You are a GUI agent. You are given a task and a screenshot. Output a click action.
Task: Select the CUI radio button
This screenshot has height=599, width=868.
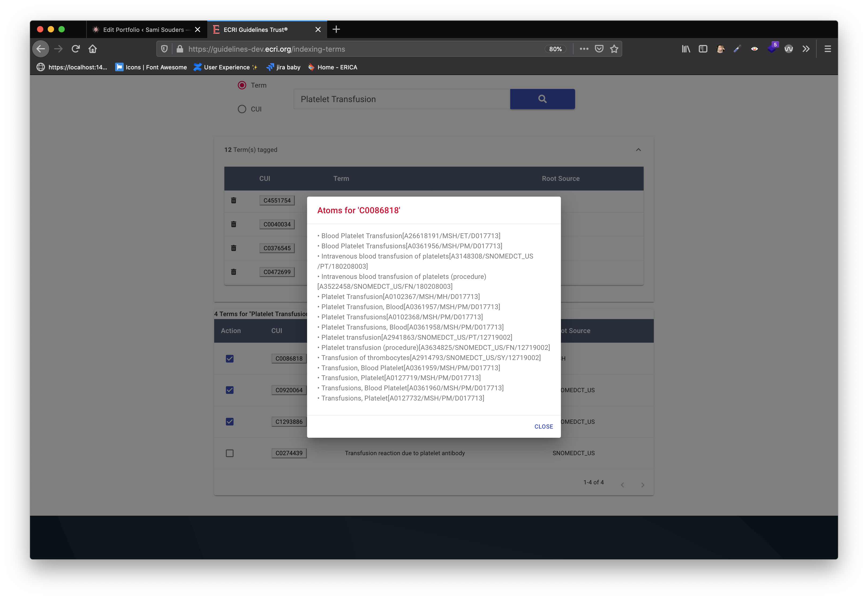tap(242, 109)
